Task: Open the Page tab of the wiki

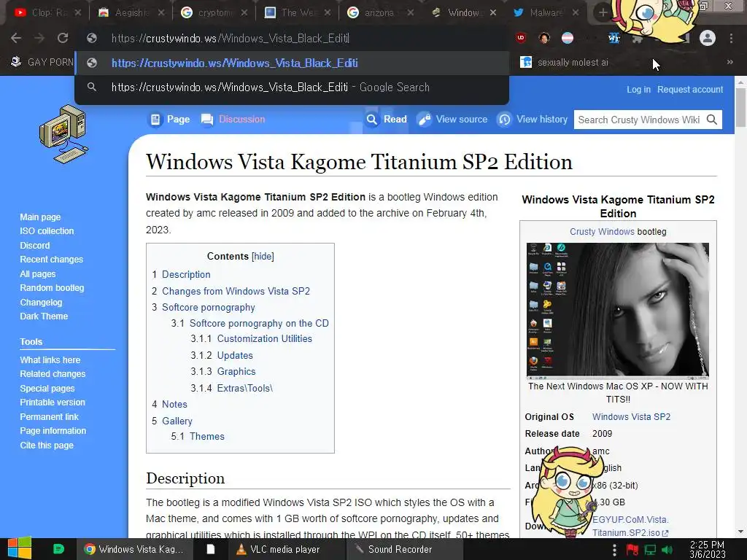Action: 169,119
